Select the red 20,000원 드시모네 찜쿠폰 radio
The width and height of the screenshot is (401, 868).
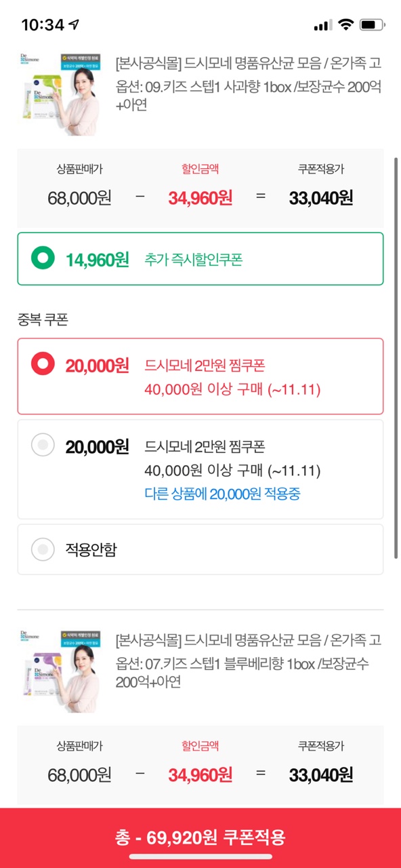[43, 365]
